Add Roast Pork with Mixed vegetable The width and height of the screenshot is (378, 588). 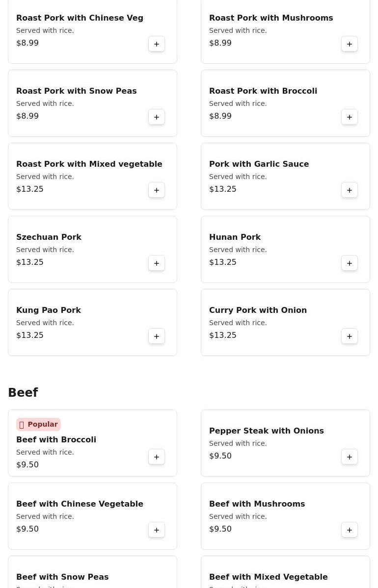157,190
